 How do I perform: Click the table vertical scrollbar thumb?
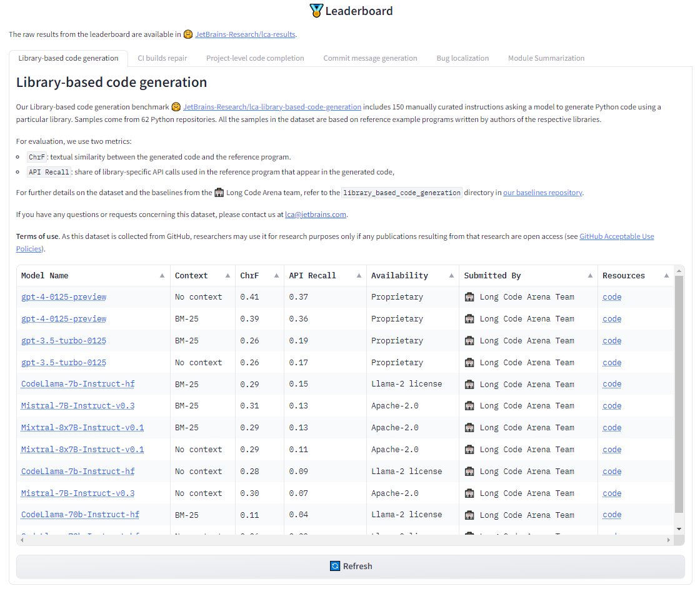tap(679, 395)
